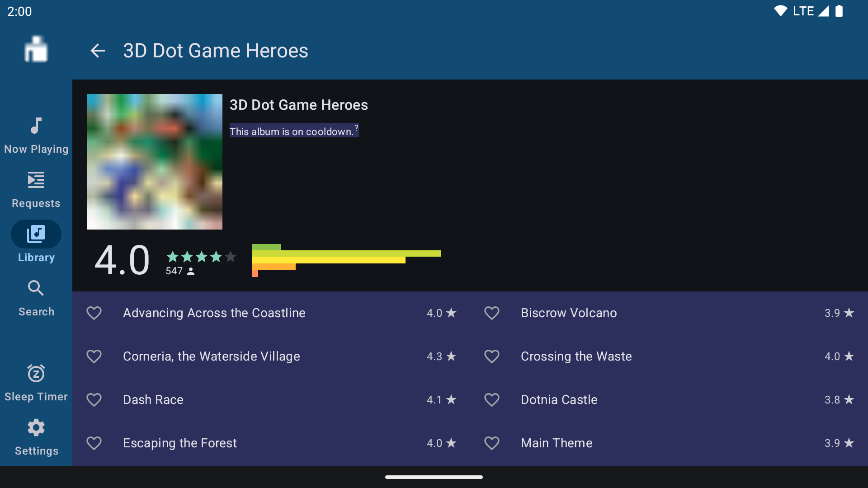The image size is (868, 488).
Task: Tap the battery status icon
Action: (839, 11)
